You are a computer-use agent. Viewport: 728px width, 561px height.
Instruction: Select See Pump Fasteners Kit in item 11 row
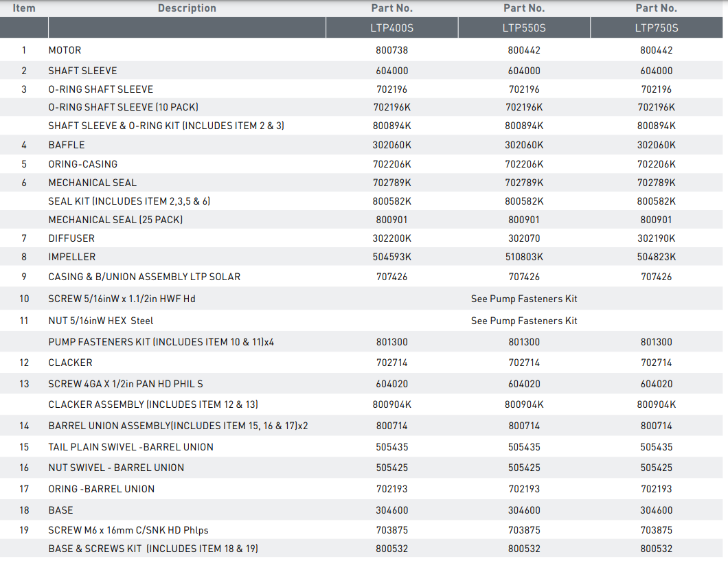[524, 321]
